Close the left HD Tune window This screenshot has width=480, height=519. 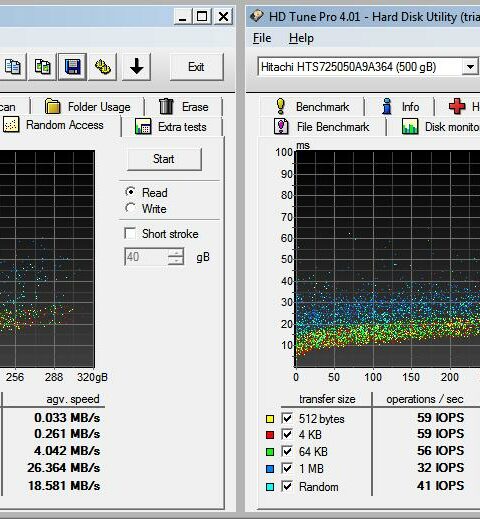(223, 16)
